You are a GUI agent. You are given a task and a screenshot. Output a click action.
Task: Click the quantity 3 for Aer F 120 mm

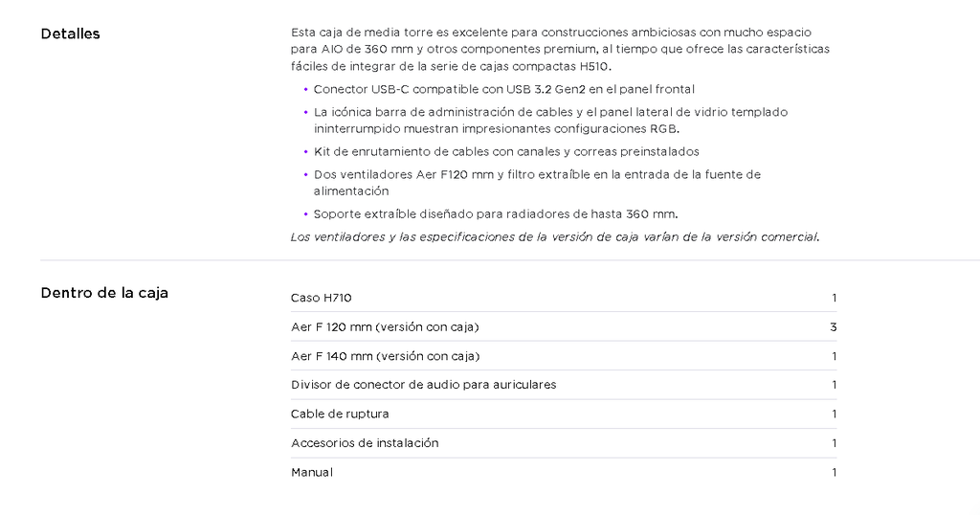(834, 327)
